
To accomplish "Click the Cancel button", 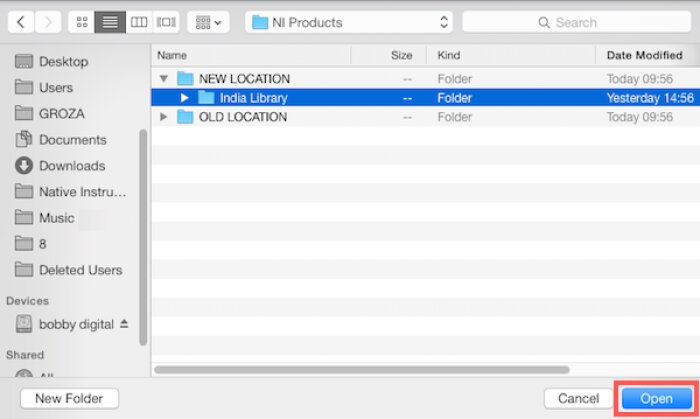I will tap(578, 398).
